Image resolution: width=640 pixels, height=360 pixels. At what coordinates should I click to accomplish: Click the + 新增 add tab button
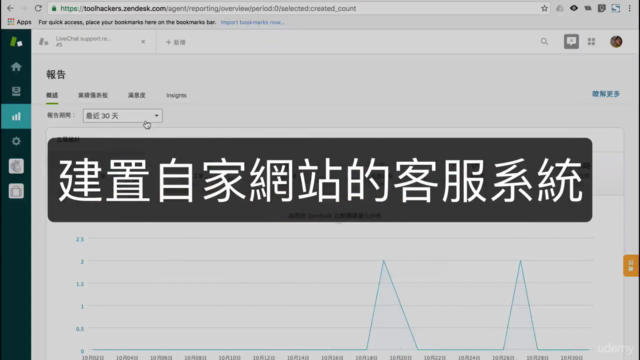176,42
